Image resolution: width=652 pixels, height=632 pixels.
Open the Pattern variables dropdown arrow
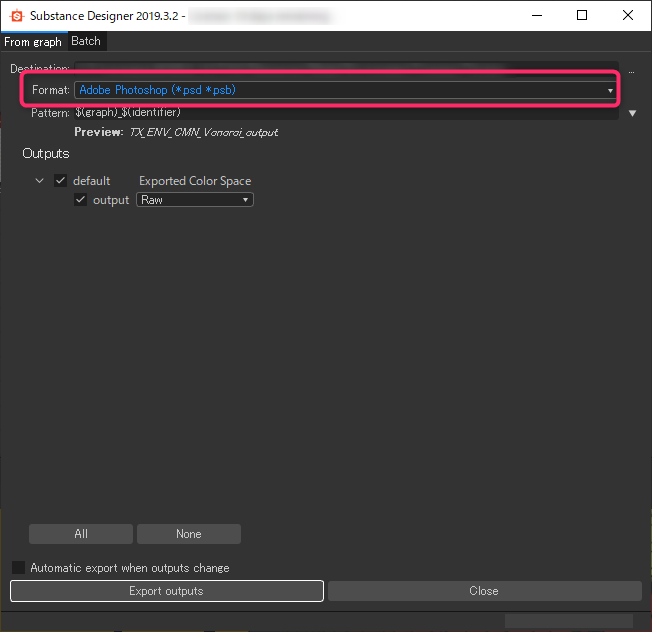pyautogui.click(x=632, y=113)
